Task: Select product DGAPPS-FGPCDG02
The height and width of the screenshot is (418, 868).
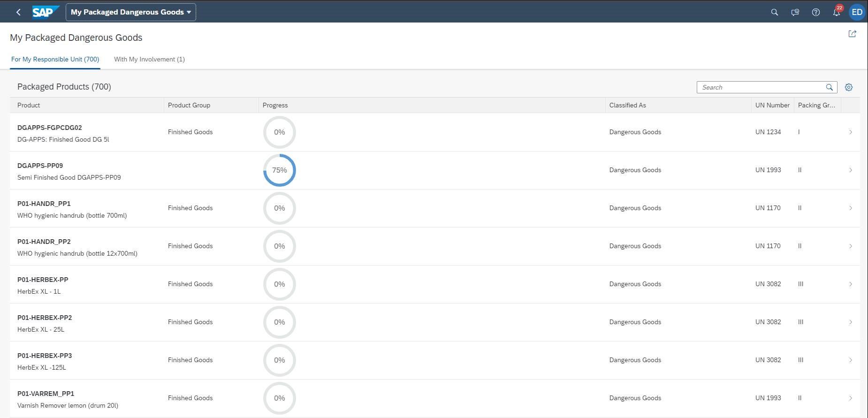Action: click(50, 128)
